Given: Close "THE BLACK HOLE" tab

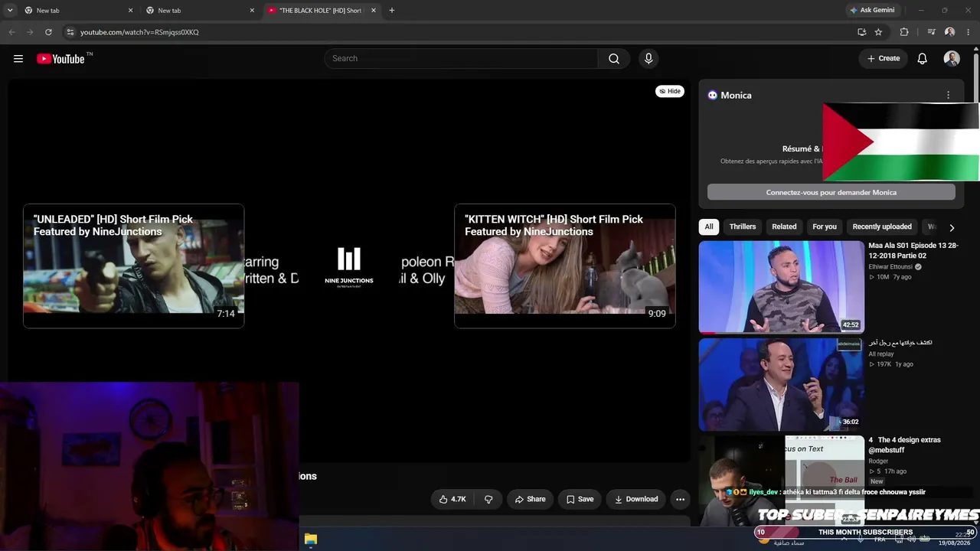Looking at the screenshot, I should [x=374, y=11].
